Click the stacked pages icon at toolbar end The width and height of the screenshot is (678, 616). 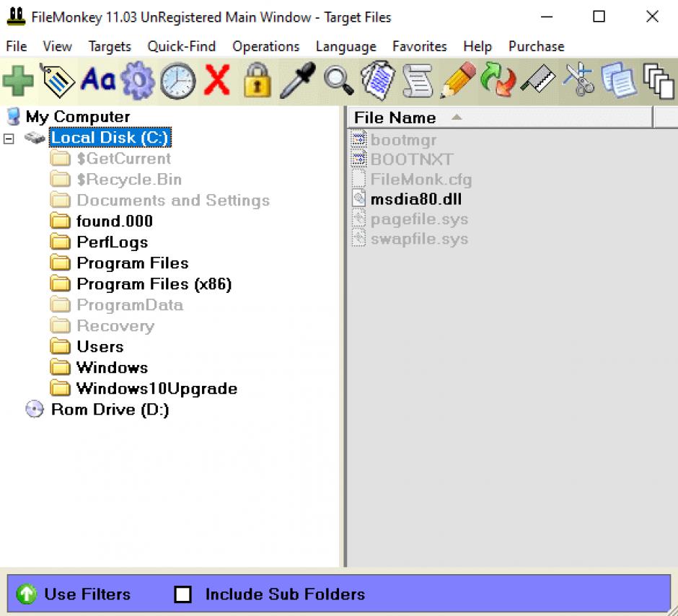[x=658, y=82]
